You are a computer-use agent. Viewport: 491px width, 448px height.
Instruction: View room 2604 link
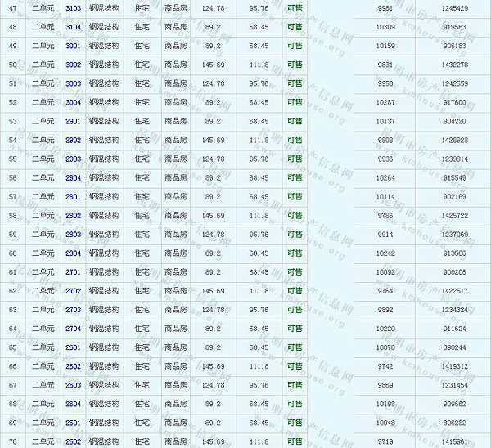point(73,404)
